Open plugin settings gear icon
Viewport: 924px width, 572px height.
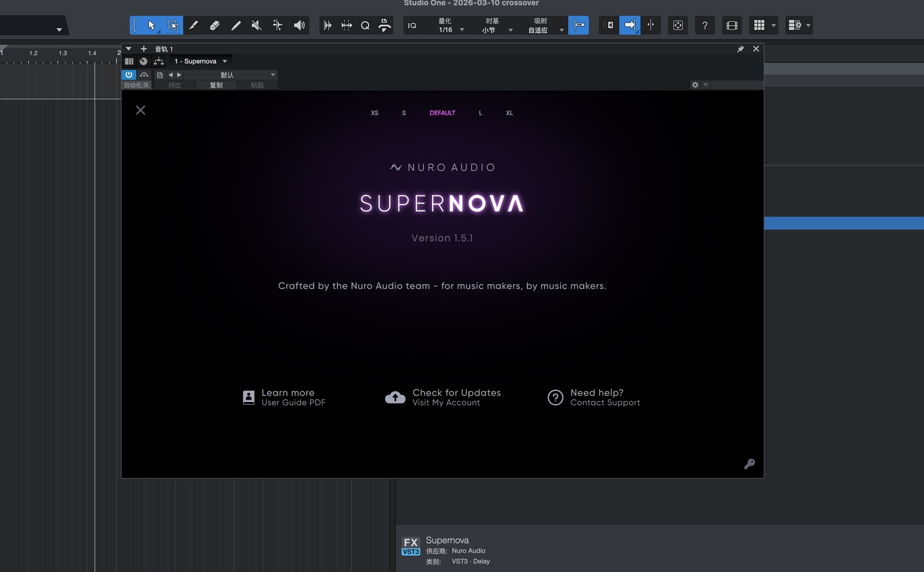pyautogui.click(x=695, y=85)
